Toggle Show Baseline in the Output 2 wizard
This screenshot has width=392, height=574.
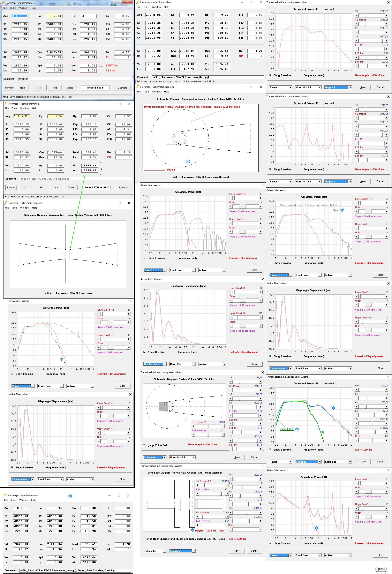tap(270, 169)
